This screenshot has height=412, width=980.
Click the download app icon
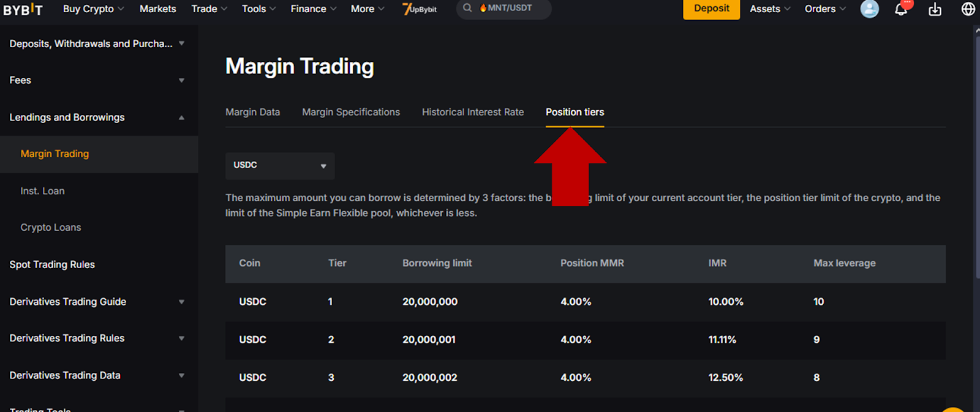point(935,9)
